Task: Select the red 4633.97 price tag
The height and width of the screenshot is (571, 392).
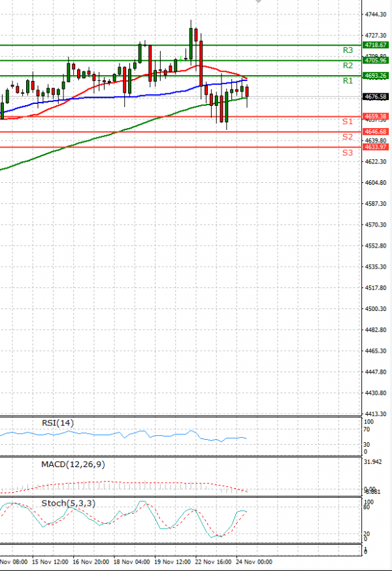Action: [x=376, y=147]
